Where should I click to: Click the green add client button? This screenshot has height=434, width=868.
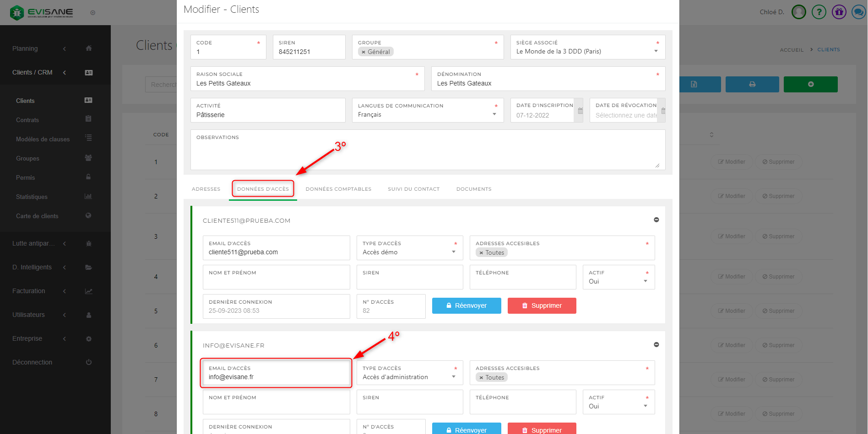810,84
